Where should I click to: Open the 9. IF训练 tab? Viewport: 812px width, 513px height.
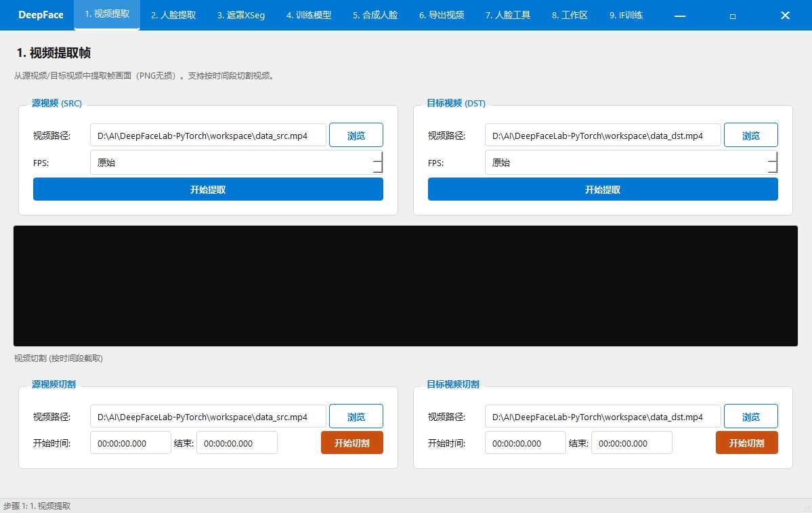pyautogui.click(x=626, y=15)
